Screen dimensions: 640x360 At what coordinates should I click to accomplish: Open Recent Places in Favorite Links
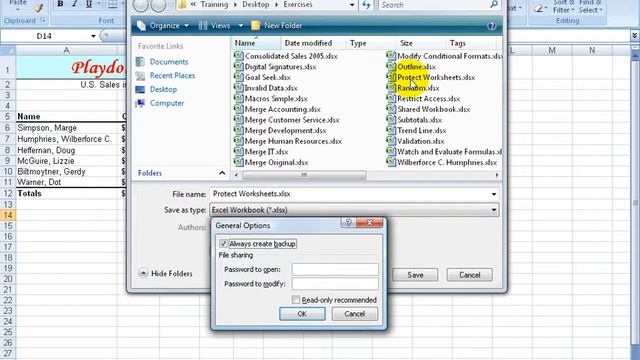(x=172, y=76)
